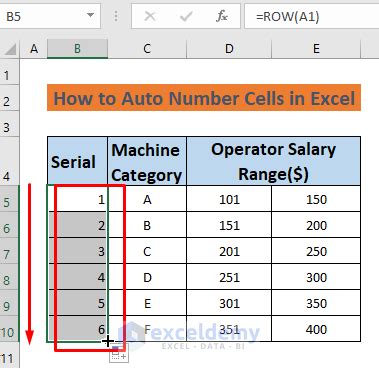Select salary cell 200

tap(316, 225)
